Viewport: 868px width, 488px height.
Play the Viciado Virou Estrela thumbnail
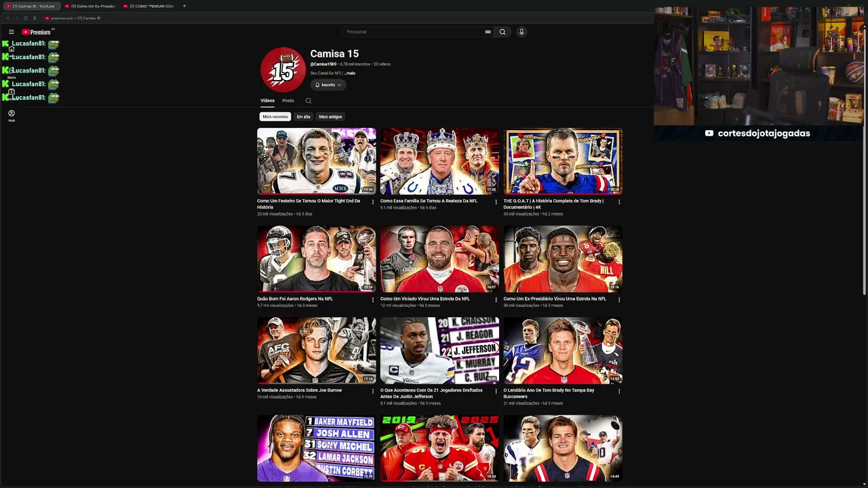click(x=439, y=259)
